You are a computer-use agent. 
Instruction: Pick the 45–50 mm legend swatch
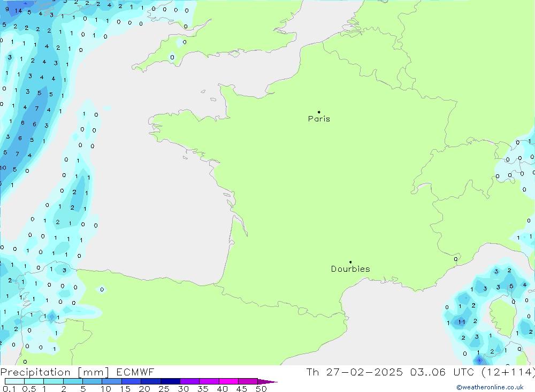[x=248, y=381]
